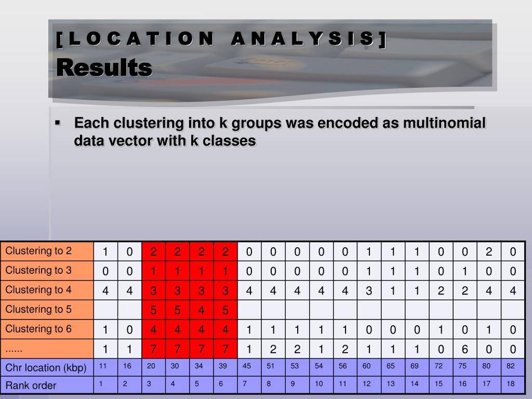This screenshot has width=532, height=399.
Task: Click the "[LOCATION ANALYSIS]" heading text
Action: tap(221, 38)
